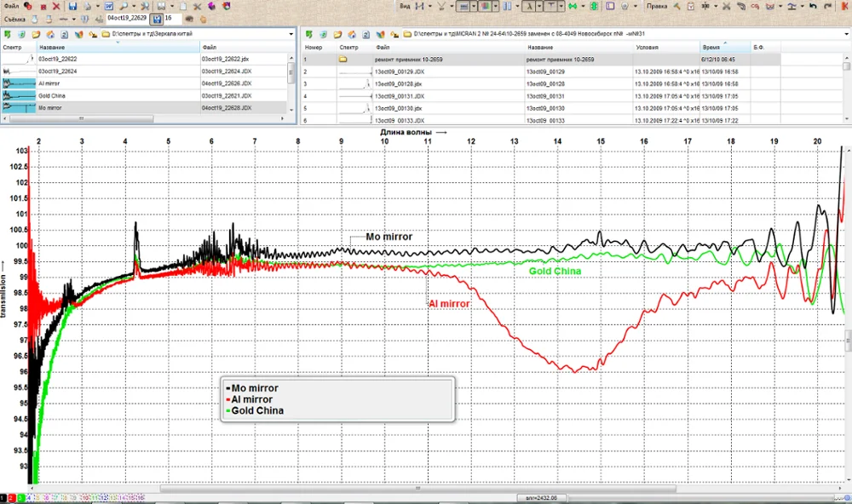Click the flask icon in Съёмка toolbar
The height and width of the screenshot is (504, 852).
click(x=33, y=18)
